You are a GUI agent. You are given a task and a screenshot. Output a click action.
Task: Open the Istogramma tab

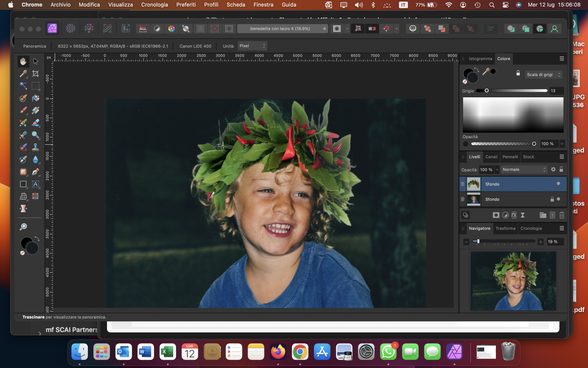(480, 59)
